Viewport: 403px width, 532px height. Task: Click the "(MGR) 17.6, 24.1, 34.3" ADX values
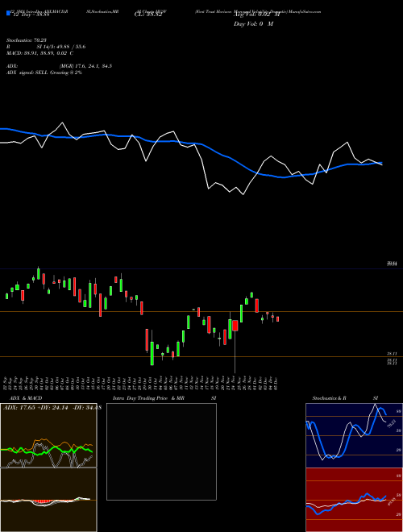(x=85, y=66)
